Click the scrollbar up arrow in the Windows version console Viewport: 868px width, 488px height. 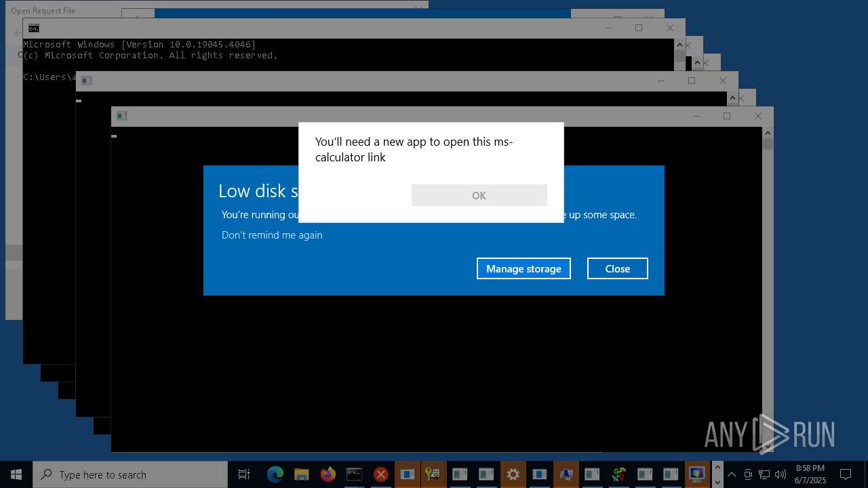point(679,45)
